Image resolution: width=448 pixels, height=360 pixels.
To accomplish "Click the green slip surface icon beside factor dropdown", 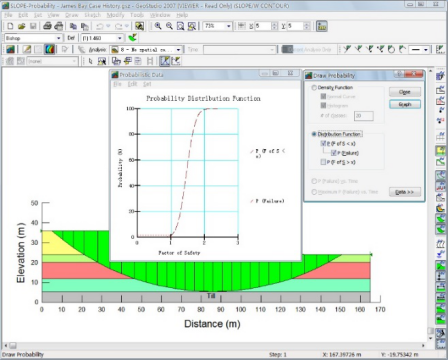I will pos(132,37).
